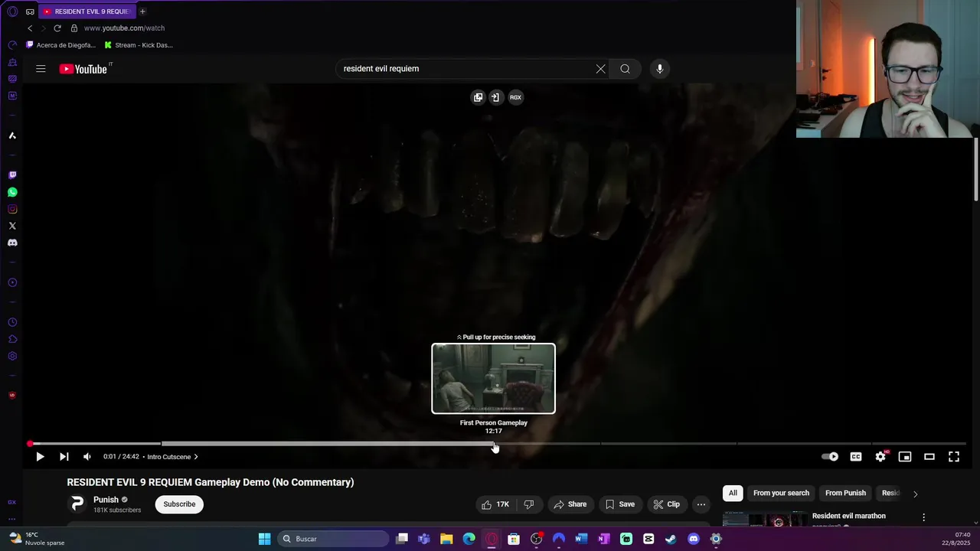The image size is (980, 551).
Task: Open File Explorer from taskbar
Action: coord(446,539)
